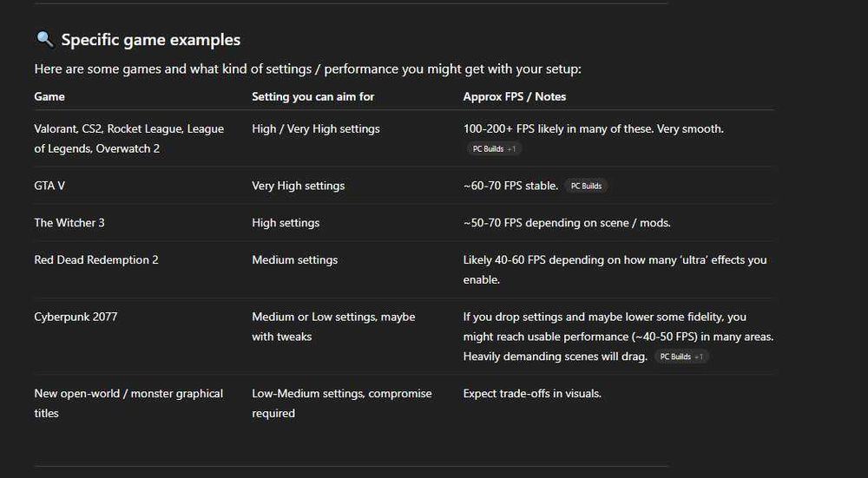
Task: Click the "Low-Medium settings, compromise required" cell
Action: coord(341,403)
